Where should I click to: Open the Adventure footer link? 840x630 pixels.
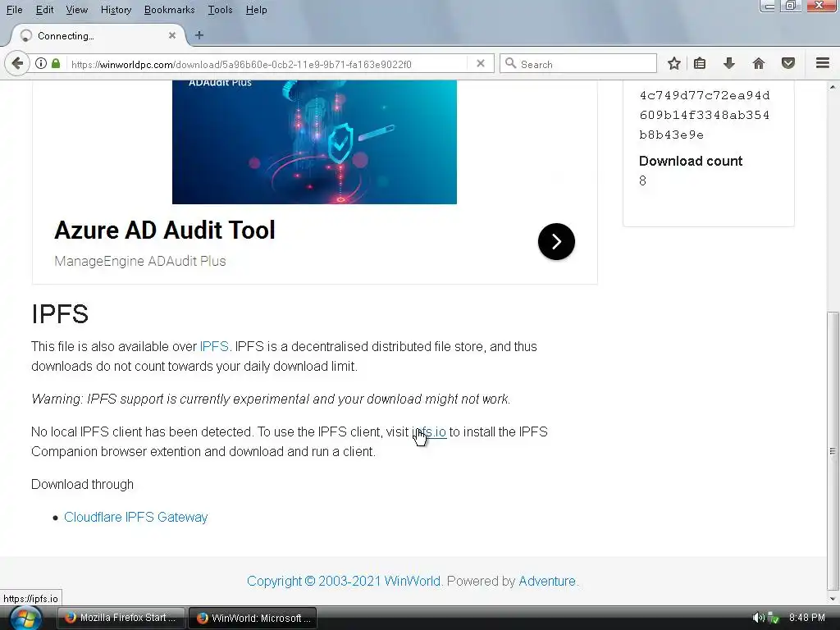click(547, 582)
